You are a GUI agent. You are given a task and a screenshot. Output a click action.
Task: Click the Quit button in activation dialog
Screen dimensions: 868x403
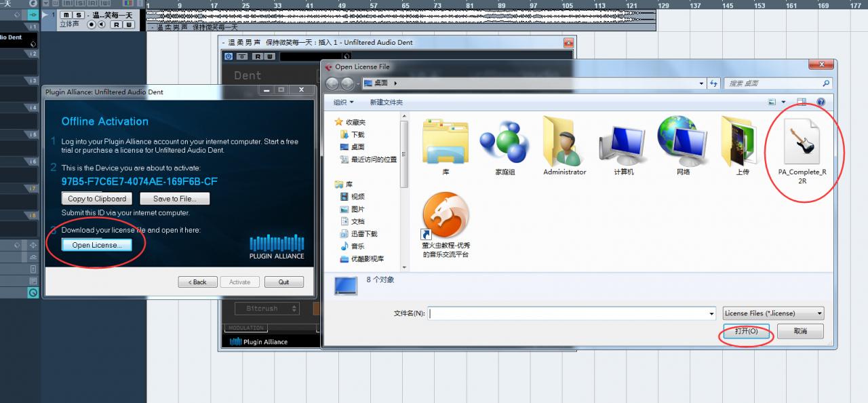[x=283, y=282]
